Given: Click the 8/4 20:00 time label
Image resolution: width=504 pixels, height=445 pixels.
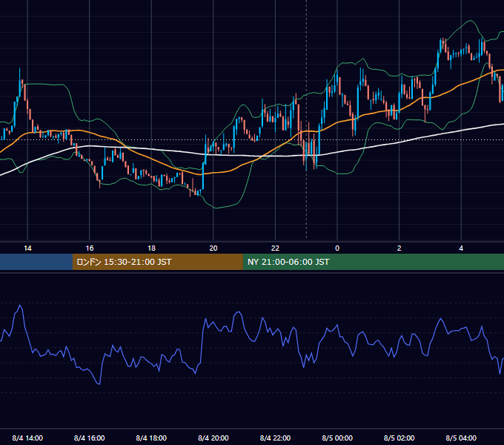Looking at the screenshot, I should pyautogui.click(x=213, y=438).
